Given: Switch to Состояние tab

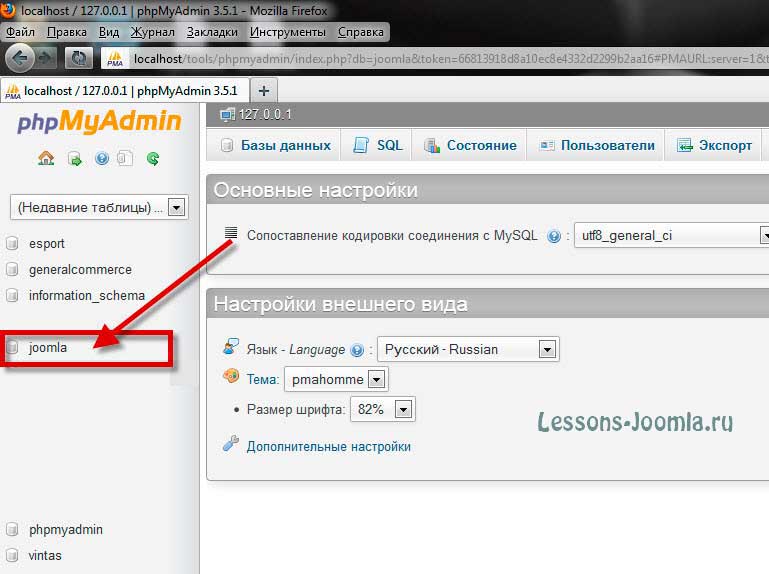Looking at the screenshot, I should click(469, 145).
